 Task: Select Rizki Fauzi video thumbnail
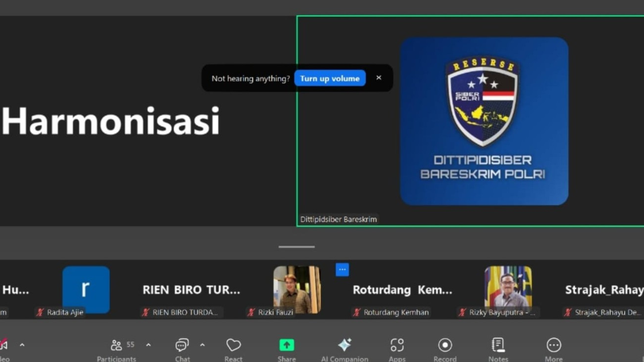(297, 290)
